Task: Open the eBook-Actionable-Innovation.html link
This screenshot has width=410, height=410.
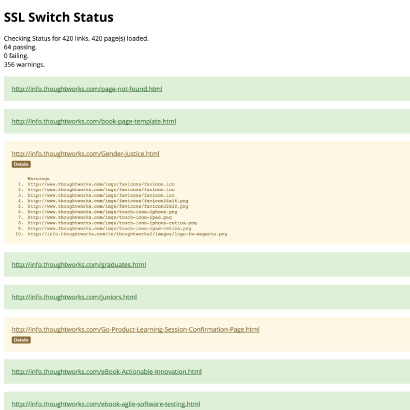Action: click(107, 372)
